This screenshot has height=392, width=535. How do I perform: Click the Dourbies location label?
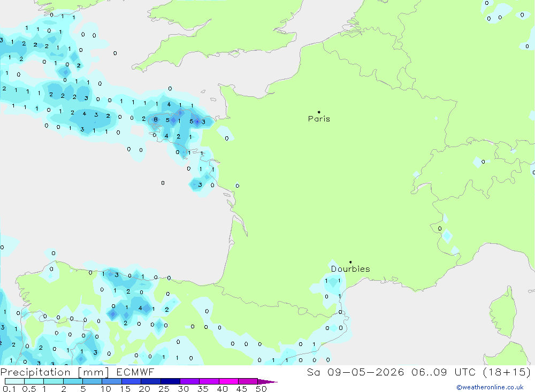click(x=350, y=269)
